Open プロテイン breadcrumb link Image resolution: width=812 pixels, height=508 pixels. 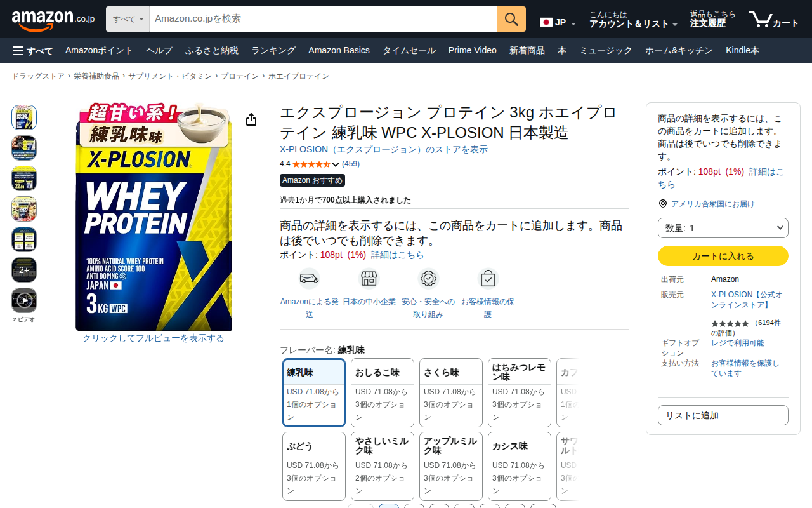(x=240, y=76)
